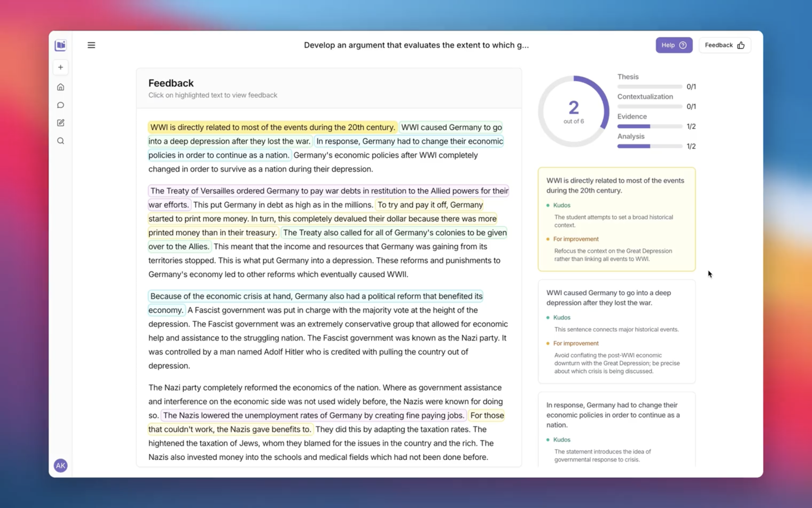
Task: Click 'The student attempts to set a broad' text
Action: 613,221
